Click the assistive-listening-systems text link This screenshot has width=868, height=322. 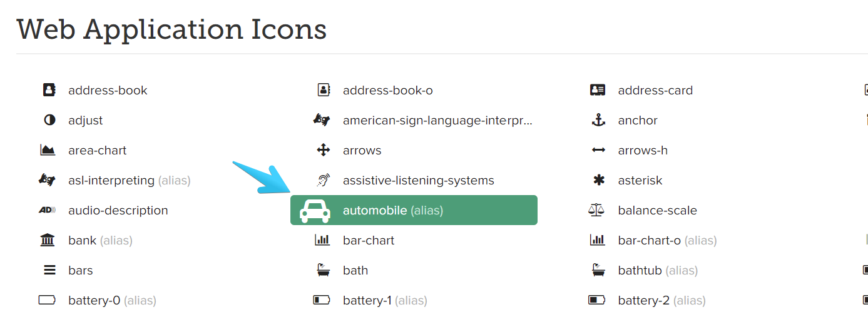(x=418, y=180)
